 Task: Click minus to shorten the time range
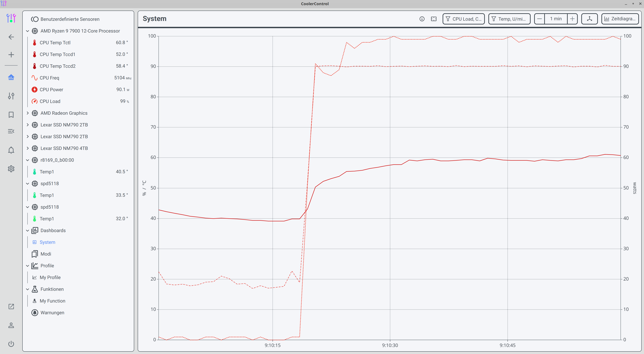pos(540,18)
